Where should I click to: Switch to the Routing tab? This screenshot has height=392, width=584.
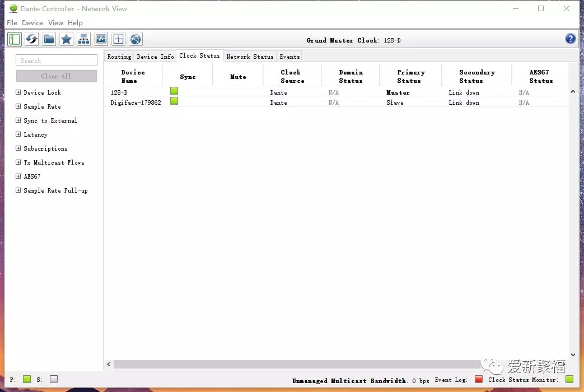119,57
